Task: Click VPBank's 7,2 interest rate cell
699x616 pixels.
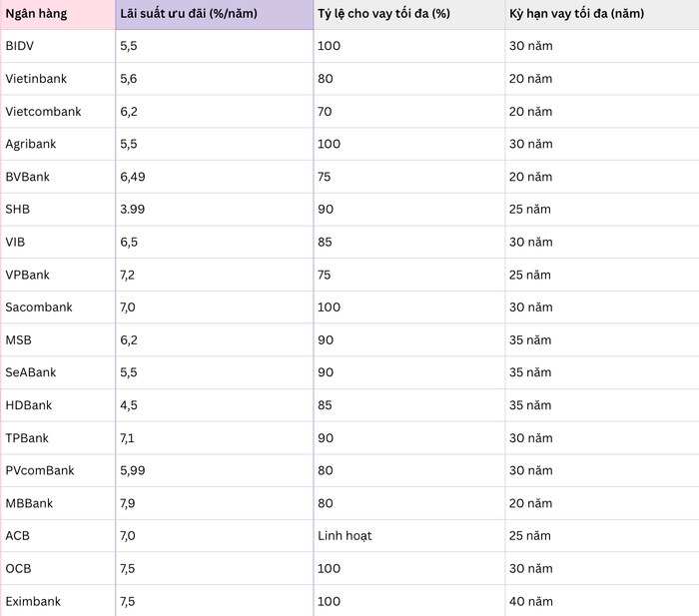Action: 215,275
